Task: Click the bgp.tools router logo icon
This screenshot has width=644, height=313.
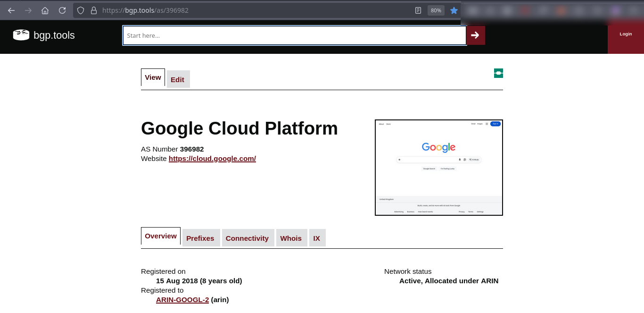Action: pos(21,35)
